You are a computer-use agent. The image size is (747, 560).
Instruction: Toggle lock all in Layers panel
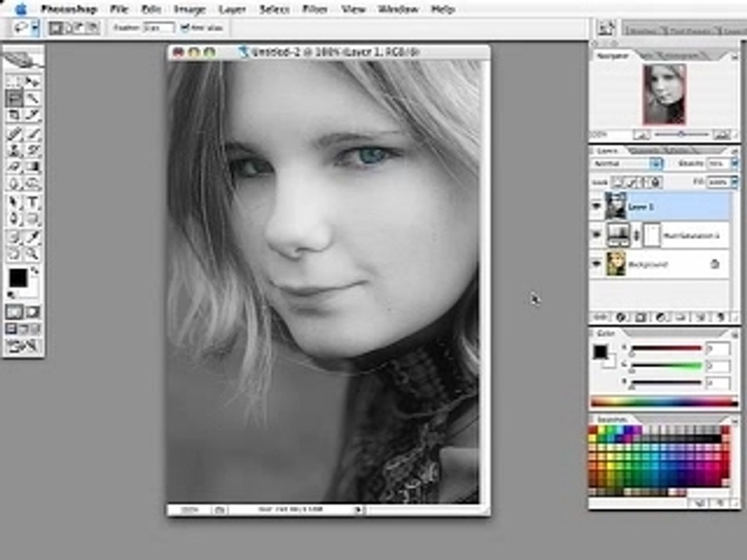pos(655,182)
